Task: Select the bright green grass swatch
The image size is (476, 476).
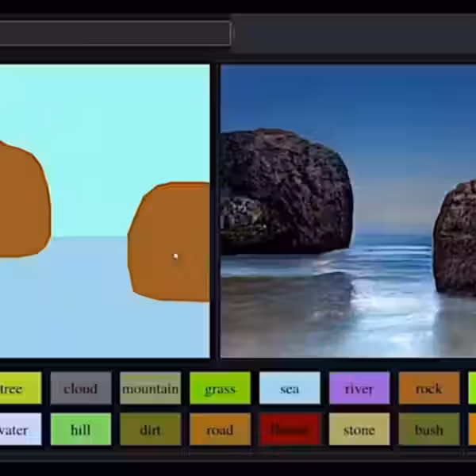Action: [x=220, y=389]
